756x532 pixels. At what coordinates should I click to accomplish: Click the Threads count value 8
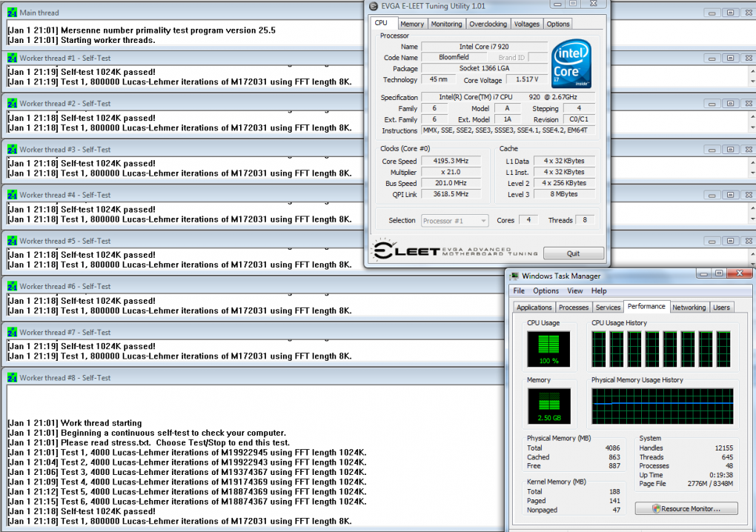[584, 220]
